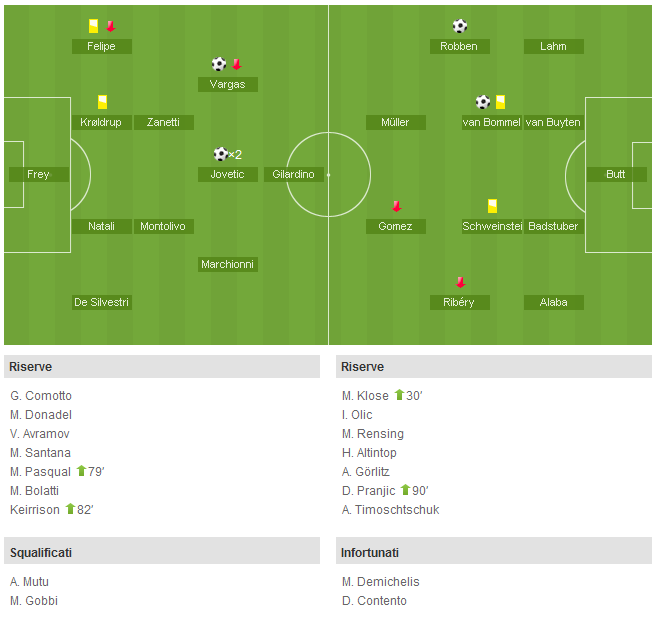The height and width of the screenshot is (622, 656).
Task: Select goalkeeper Frey on the pitch
Action: point(38,174)
